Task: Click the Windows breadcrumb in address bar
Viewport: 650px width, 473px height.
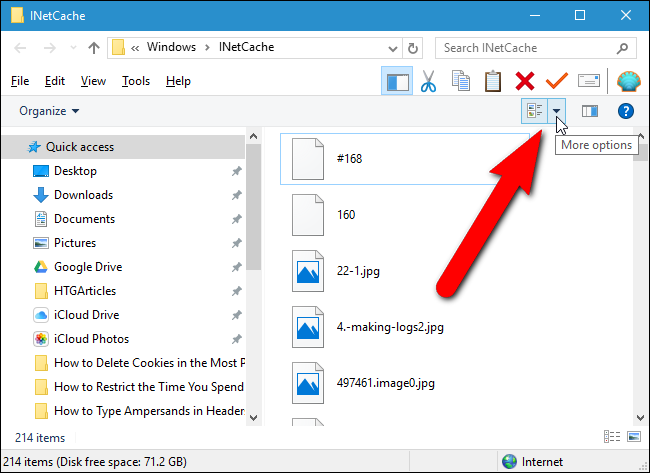Action: 171,47
